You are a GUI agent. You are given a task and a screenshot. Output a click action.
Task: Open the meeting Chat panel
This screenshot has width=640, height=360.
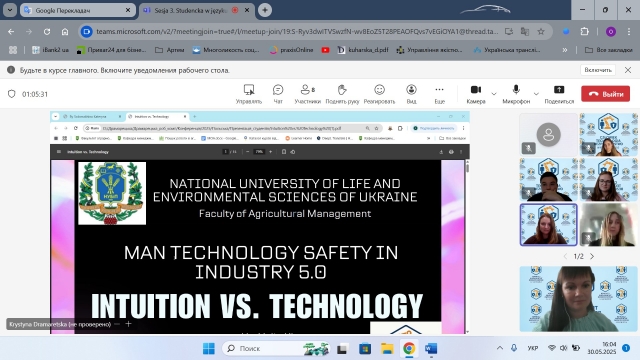click(278, 94)
